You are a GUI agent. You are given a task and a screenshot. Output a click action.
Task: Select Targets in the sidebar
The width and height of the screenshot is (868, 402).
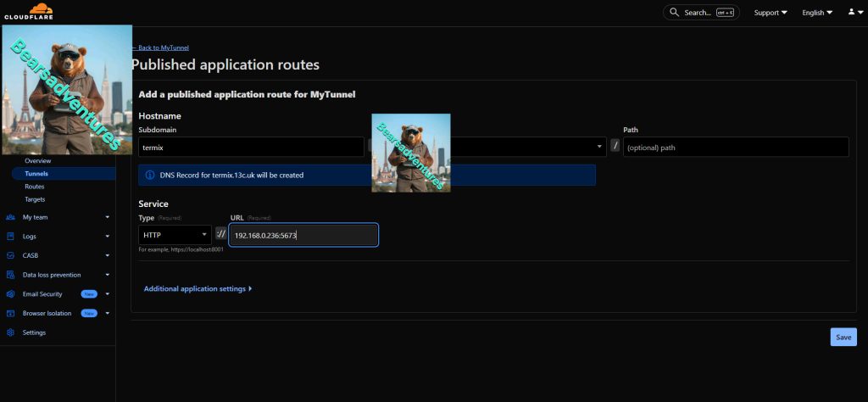(x=36, y=199)
